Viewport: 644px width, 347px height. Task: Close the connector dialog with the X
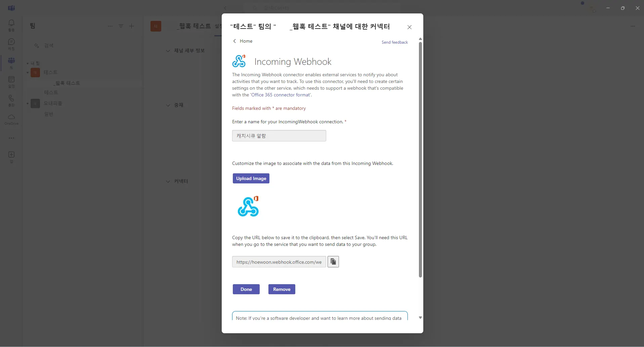[x=410, y=27]
